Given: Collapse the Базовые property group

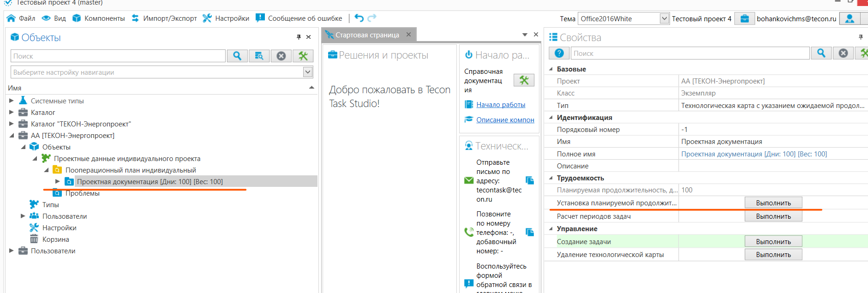Looking at the screenshot, I should (x=551, y=69).
